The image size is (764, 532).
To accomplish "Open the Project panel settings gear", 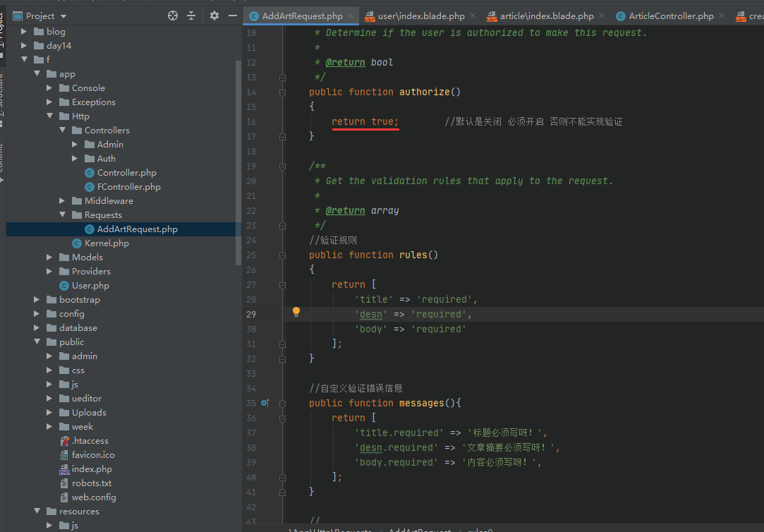I will tap(214, 16).
